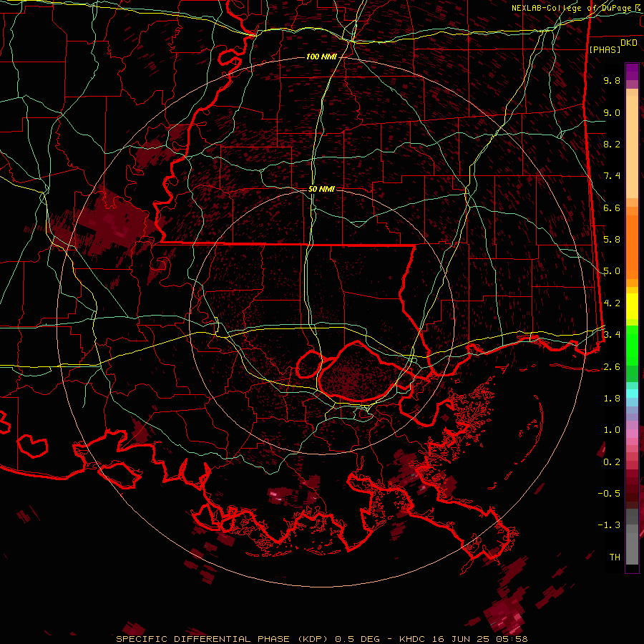The image size is (644, 644).
Task: Pick the cyan band in the color scale
Action: 632,394
